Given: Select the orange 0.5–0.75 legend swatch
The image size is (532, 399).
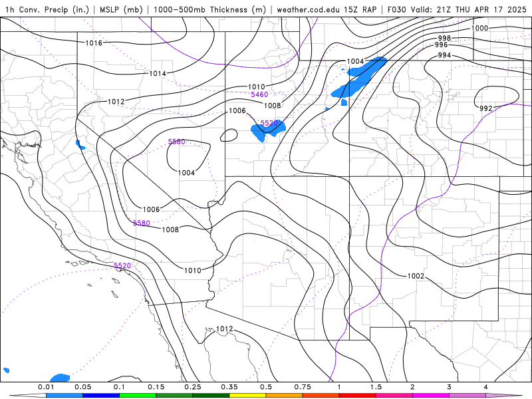Looking at the screenshot, I should [285, 396].
